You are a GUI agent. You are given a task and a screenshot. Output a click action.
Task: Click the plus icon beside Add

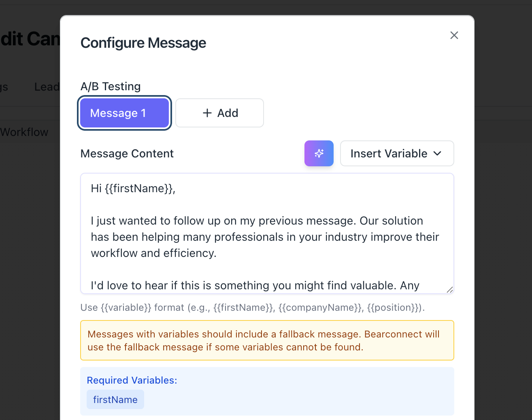[207, 113]
